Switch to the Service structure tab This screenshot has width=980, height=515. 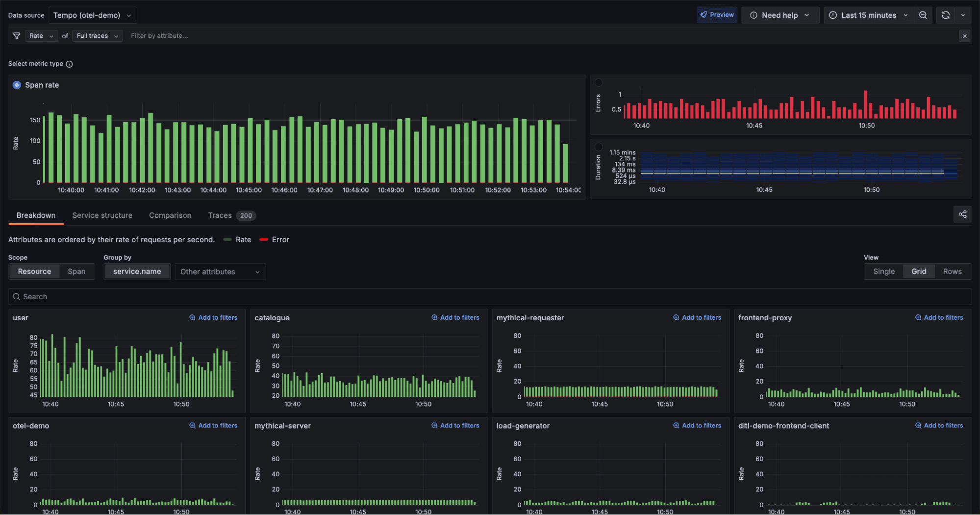[x=102, y=215]
